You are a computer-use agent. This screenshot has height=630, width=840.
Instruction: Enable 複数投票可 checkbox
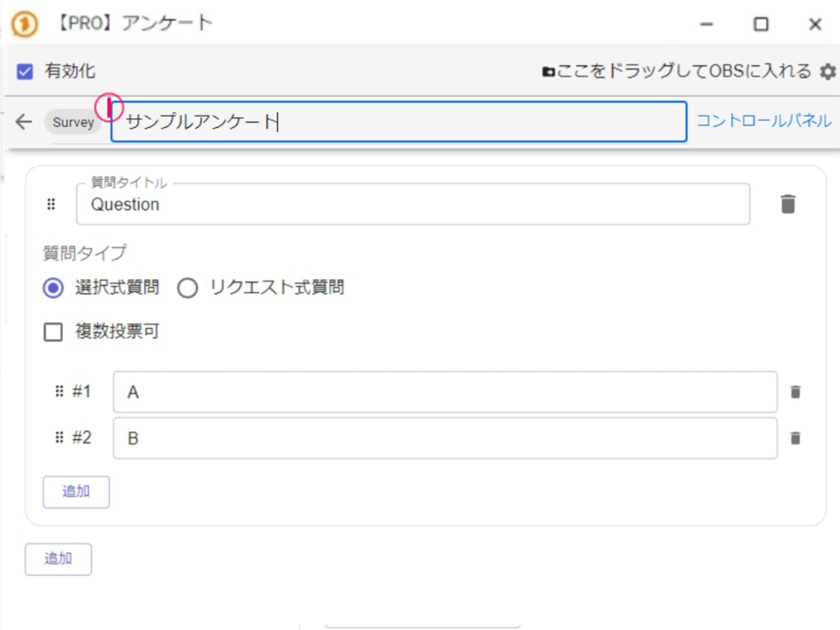53,332
